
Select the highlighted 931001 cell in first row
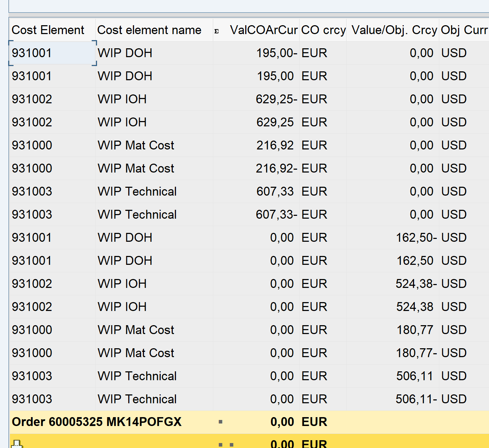pos(52,53)
